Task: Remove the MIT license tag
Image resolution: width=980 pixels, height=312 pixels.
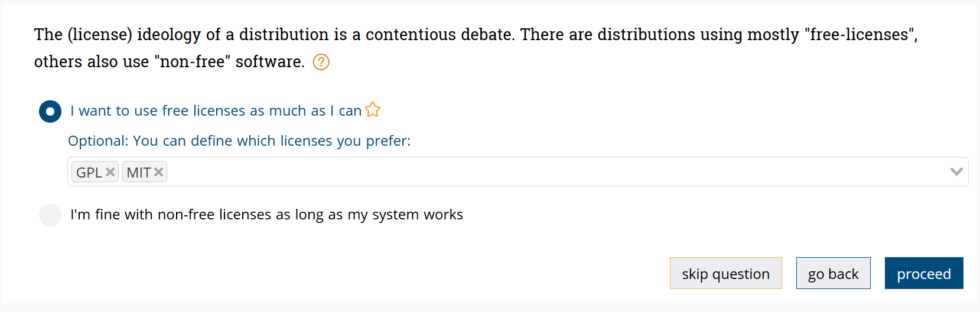Action: click(158, 172)
